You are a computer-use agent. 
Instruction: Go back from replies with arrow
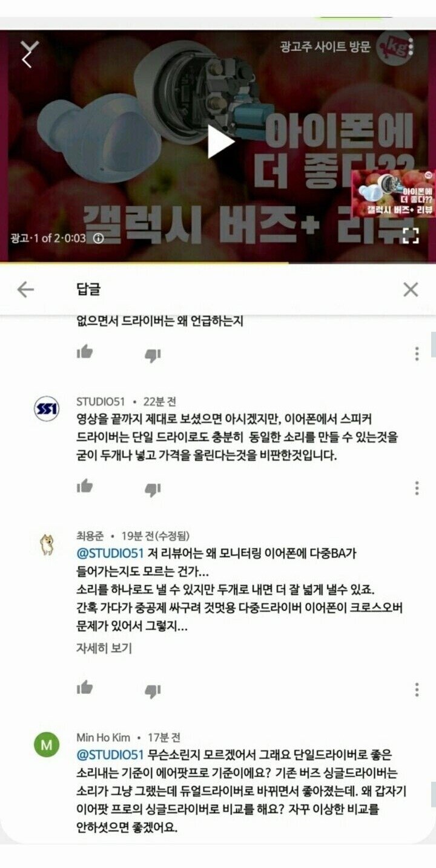tap(25, 290)
